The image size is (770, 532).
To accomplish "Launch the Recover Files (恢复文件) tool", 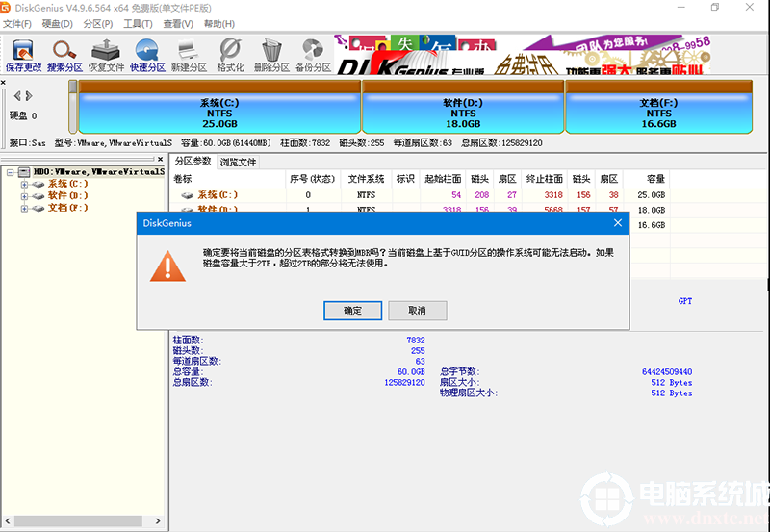I will (106, 56).
